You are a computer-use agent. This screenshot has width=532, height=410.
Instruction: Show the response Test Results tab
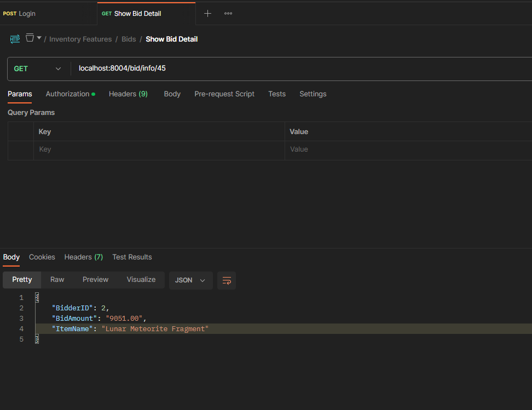pos(132,257)
